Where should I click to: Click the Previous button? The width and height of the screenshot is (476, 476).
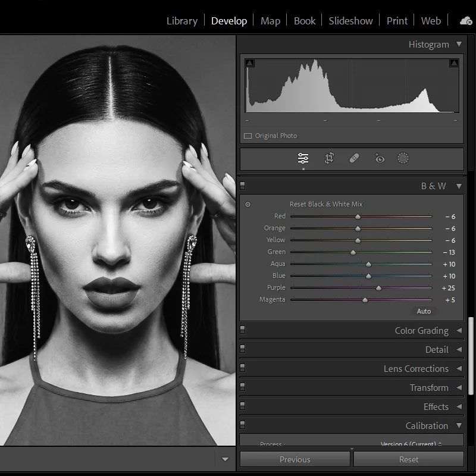295,459
